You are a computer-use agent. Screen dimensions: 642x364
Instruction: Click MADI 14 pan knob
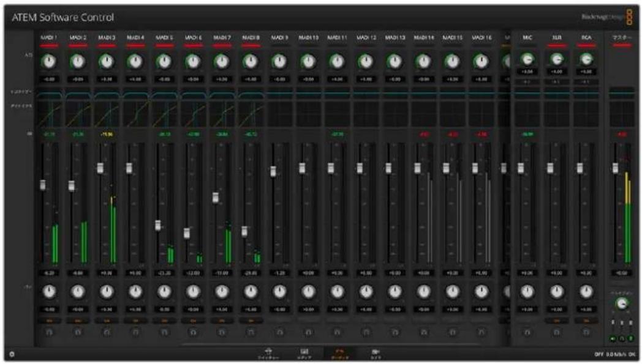coord(424,292)
